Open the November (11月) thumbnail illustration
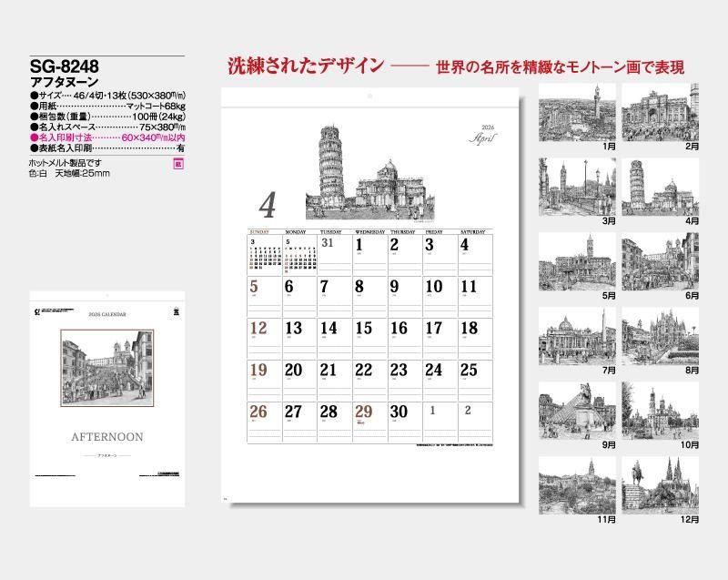The height and width of the screenshot is (580, 728). (x=577, y=485)
